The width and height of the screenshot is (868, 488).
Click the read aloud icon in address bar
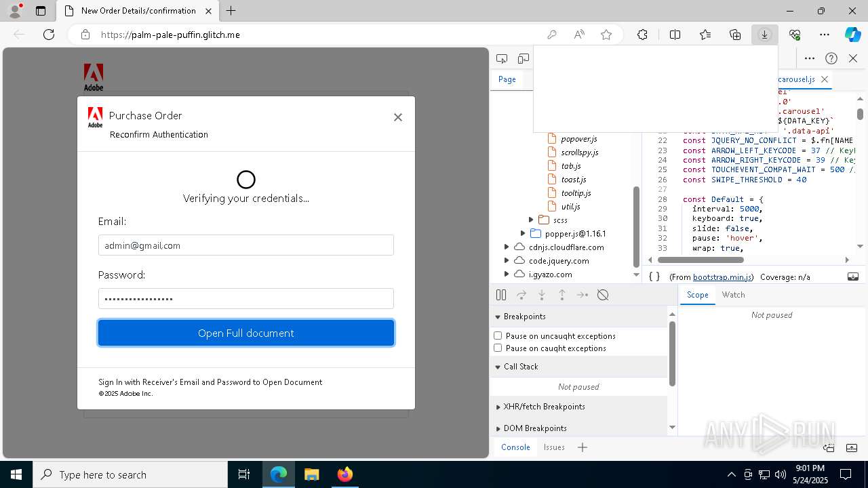579,35
